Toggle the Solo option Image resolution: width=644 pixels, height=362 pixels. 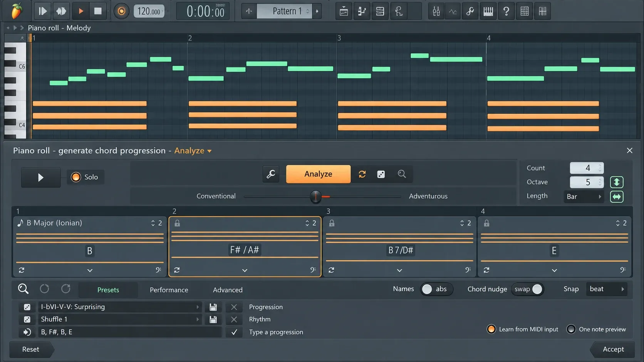(x=85, y=177)
